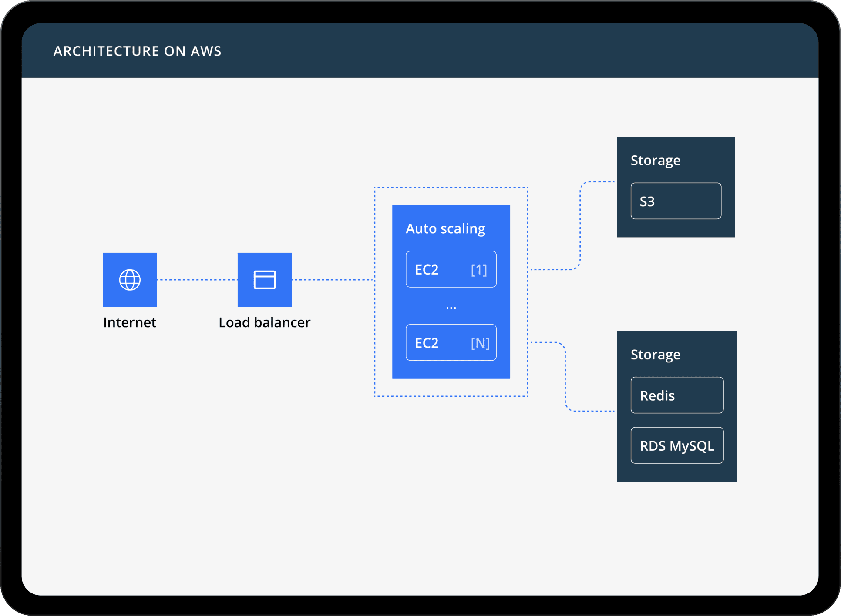This screenshot has width=841, height=616.
Task: Click the Storage heading above Redis
Action: point(656,355)
